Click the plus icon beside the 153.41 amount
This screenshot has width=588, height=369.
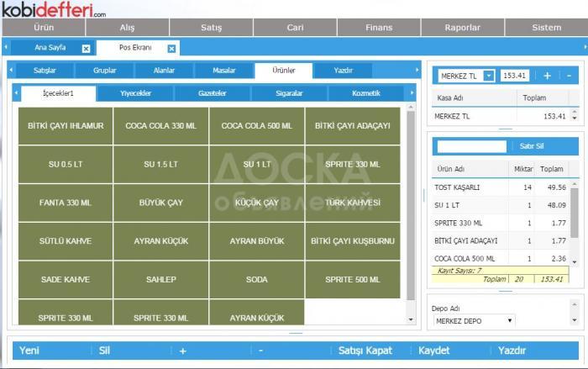tap(548, 76)
